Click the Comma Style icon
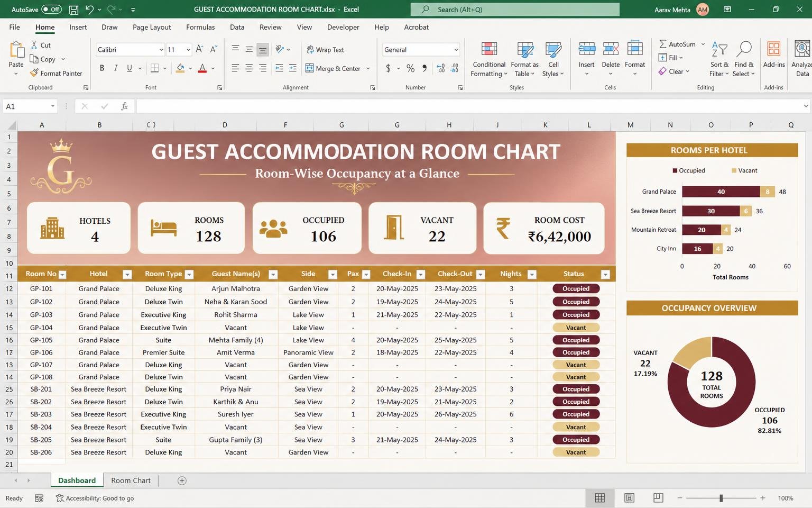This screenshot has height=508, width=812. tap(425, 68)
